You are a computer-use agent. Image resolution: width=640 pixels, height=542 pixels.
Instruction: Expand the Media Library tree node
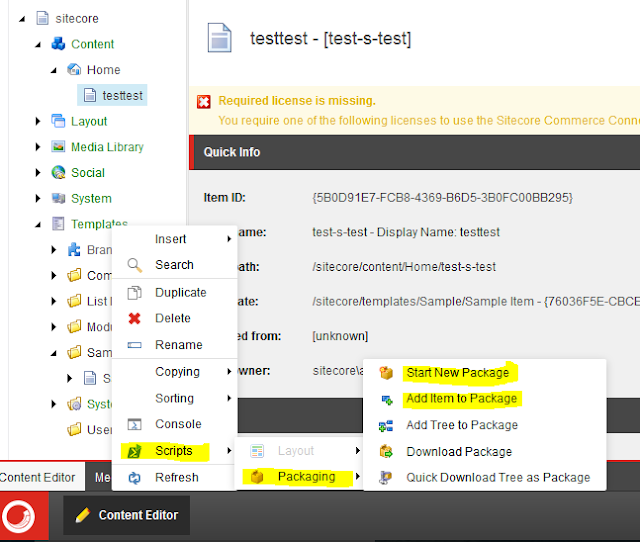(38, 147)
